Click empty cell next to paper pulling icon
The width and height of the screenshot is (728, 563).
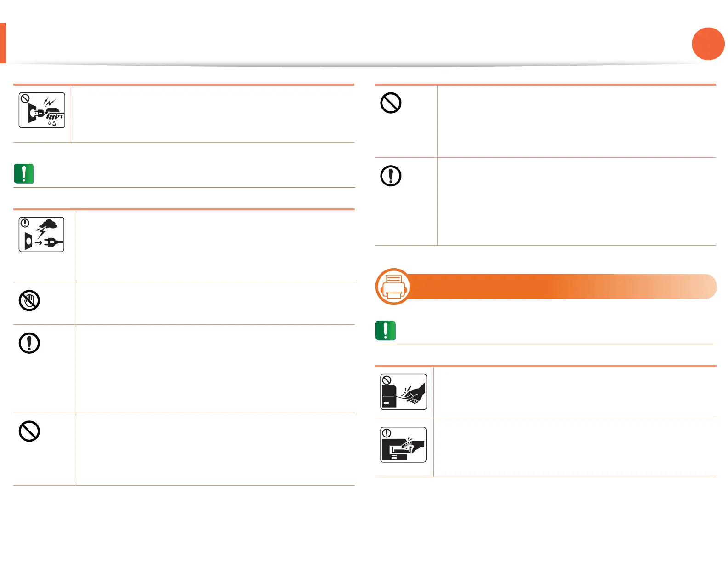[x=575, y=393]
